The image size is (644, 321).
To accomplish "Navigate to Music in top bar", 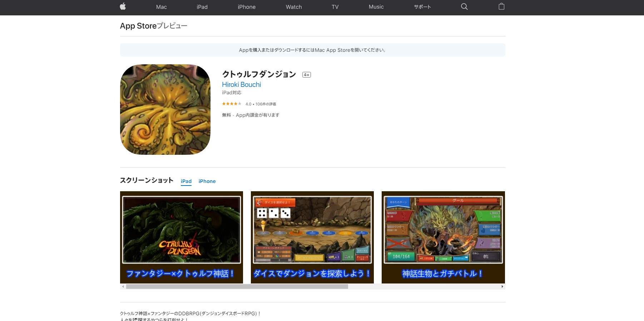I will [x=376, y=7].
